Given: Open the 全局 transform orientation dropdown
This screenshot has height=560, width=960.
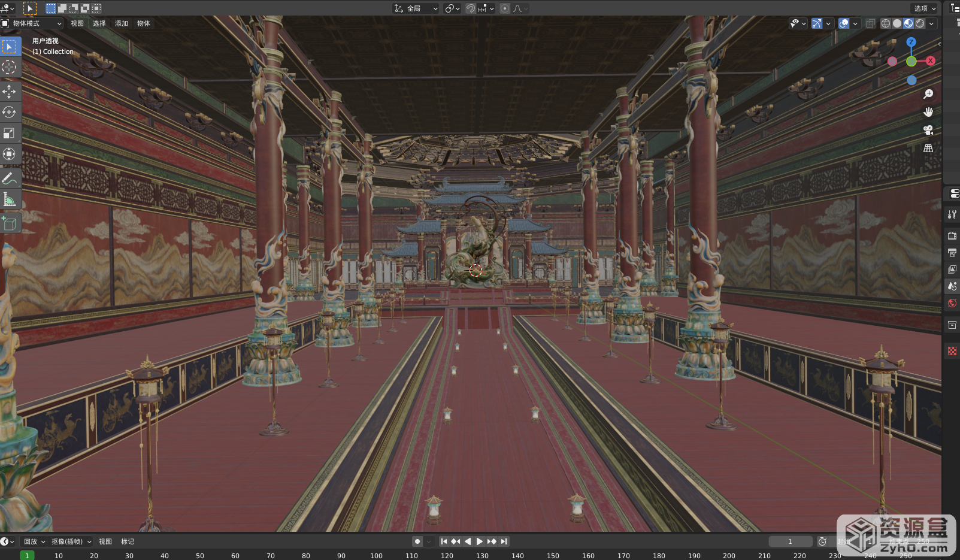Looking at the screenshot, I should [416, 8].
